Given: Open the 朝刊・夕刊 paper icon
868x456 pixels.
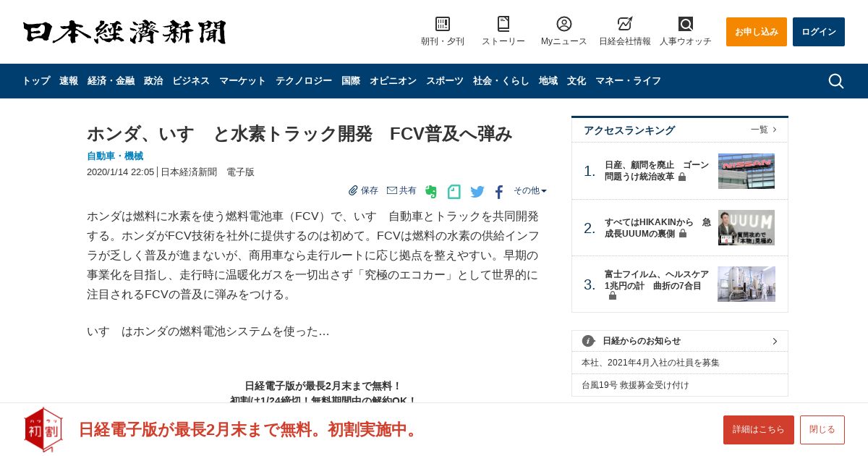Looking at the screenshot, I should click(443, 24).
